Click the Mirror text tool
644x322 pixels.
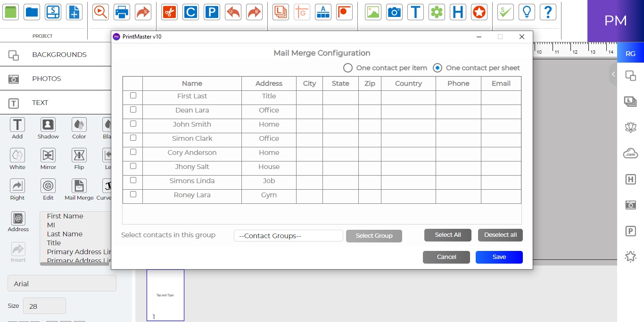48,159
